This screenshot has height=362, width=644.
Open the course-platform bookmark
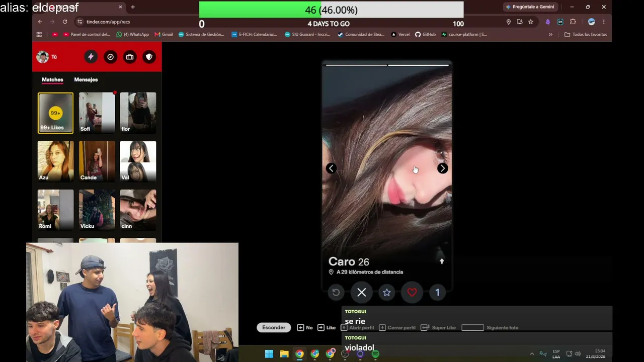[464, 34]
